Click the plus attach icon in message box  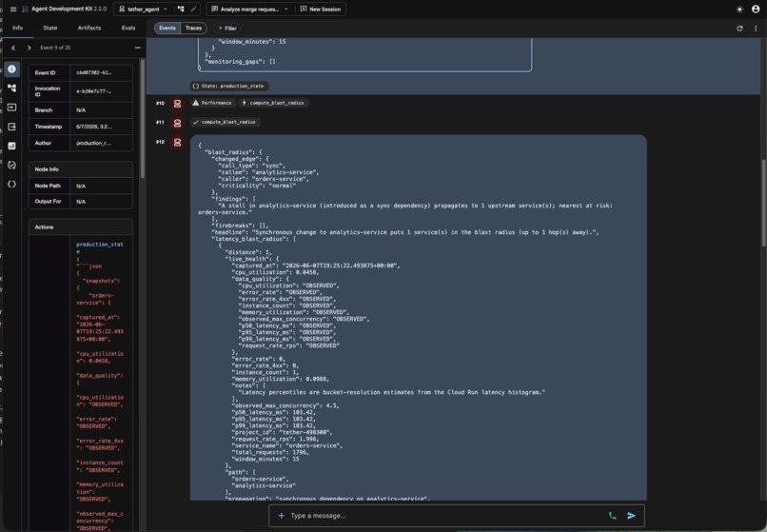(282, 516)
